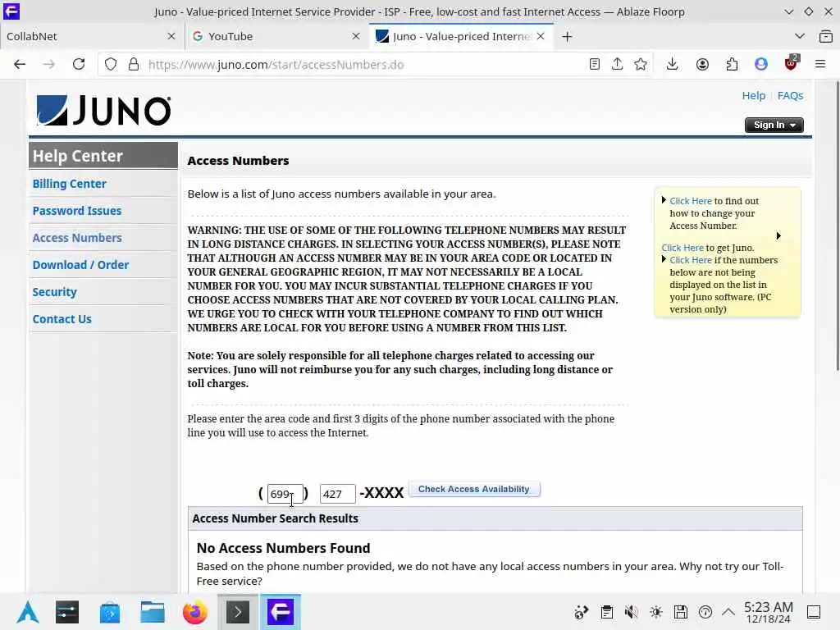Expand hidden system tray icons

728,611
